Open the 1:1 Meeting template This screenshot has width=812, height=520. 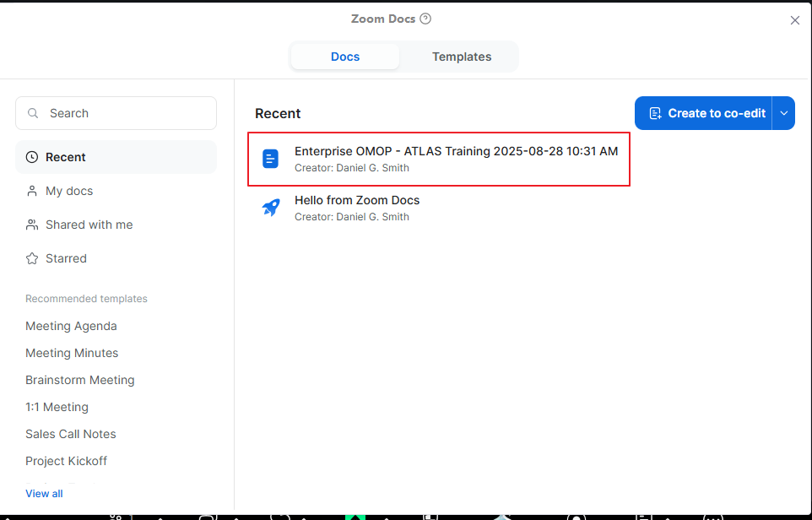click(x=57, y=407)
